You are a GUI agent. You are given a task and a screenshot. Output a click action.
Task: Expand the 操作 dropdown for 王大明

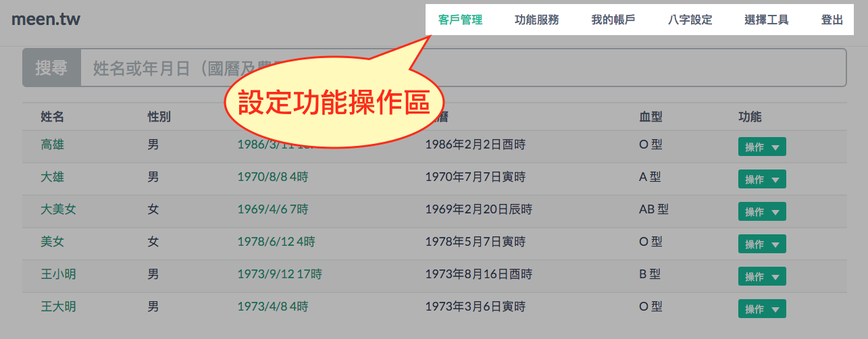click(x=762, y=309)
